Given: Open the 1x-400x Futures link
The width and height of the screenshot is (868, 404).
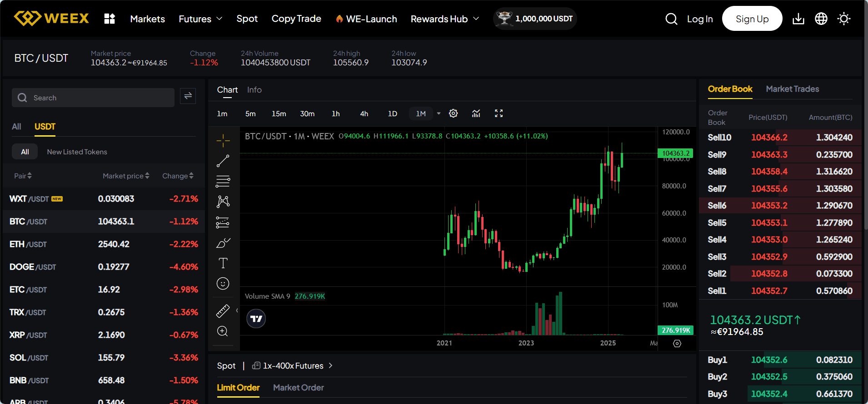Looking at the screenshot, I should coord(293,366).
